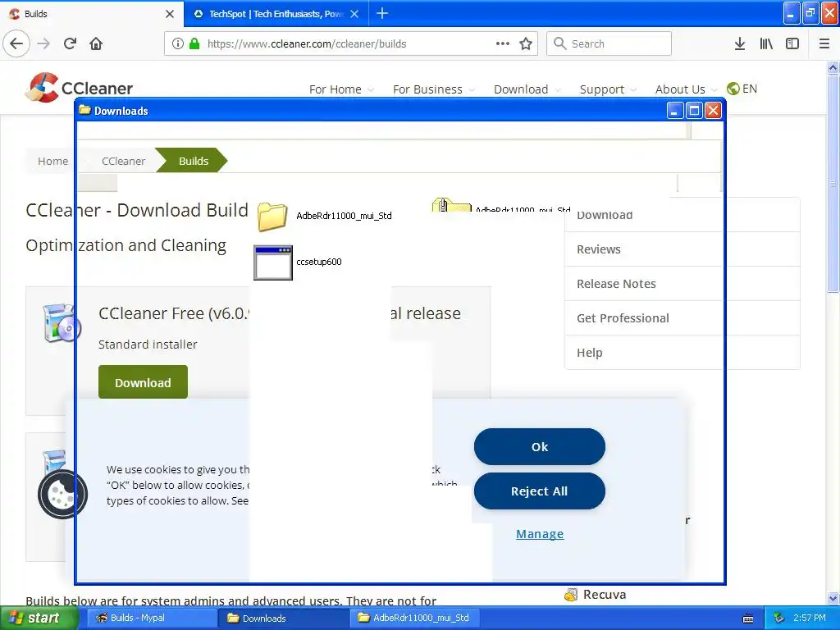840x630 pixels.
Task: Click the Recuva link
Action: (x=605, y=594)
